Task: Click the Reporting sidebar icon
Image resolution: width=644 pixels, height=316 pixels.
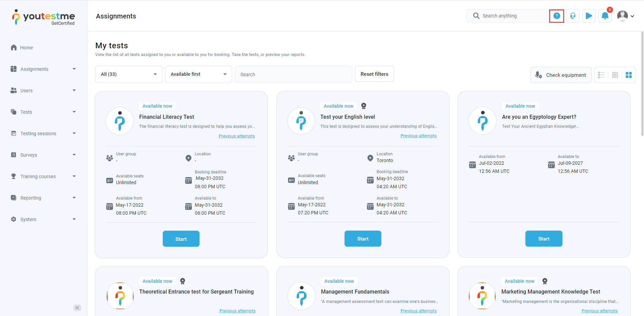Action: point(14,198)
